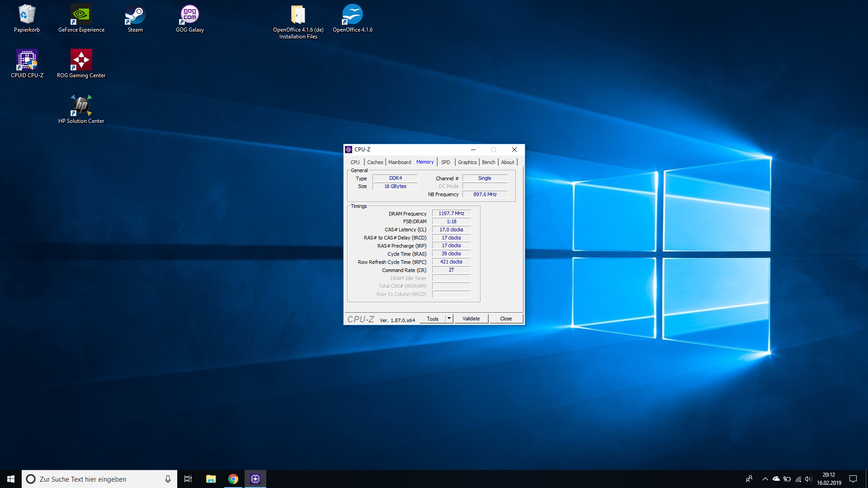The height and width of the screenshot is (488, 868).
Task: Switch to the Mainboard tab
Action: (x=400, y=162)
